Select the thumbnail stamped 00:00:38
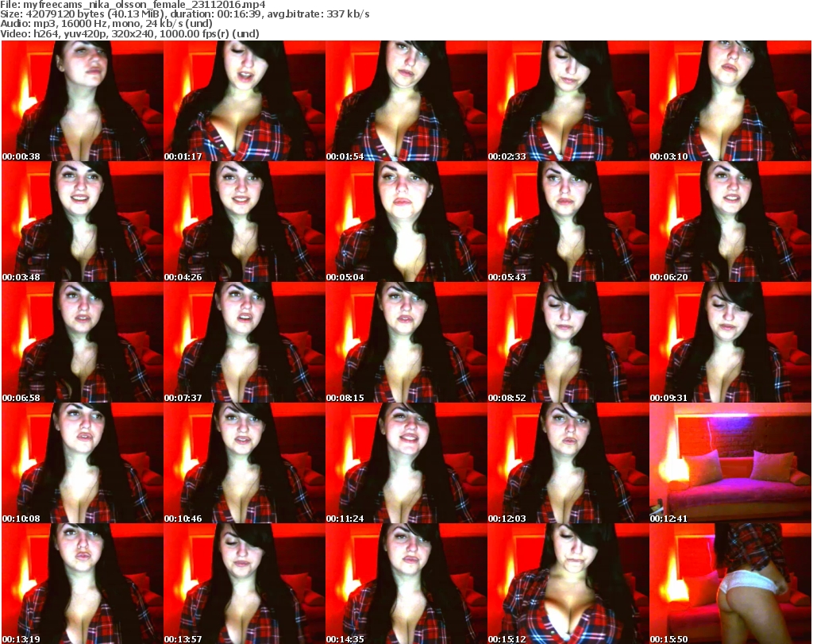 83,101
